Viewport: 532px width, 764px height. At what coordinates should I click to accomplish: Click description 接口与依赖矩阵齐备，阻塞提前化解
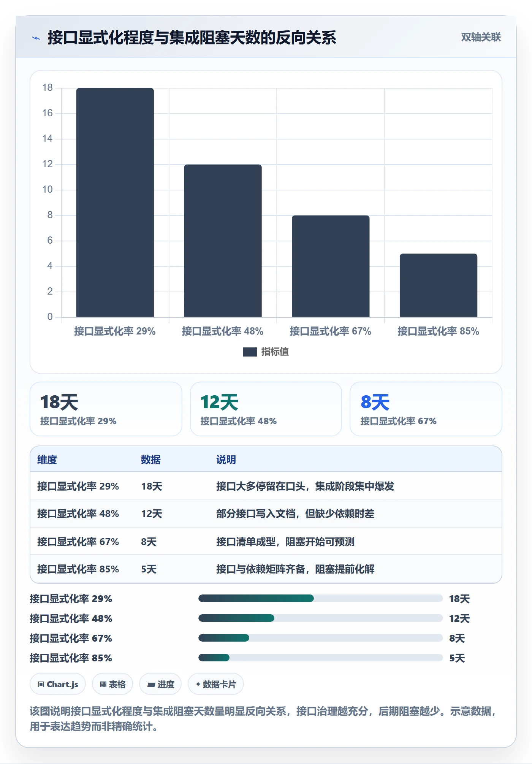(x=295, y=569)
